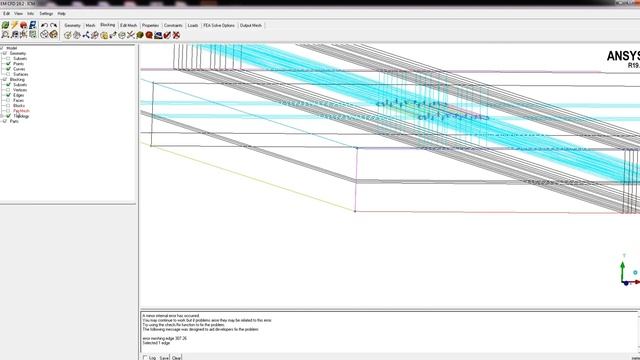Toggle the Curves visibility checkbox
This screenshot has height=360, width=640.
[x=8, y=69]
